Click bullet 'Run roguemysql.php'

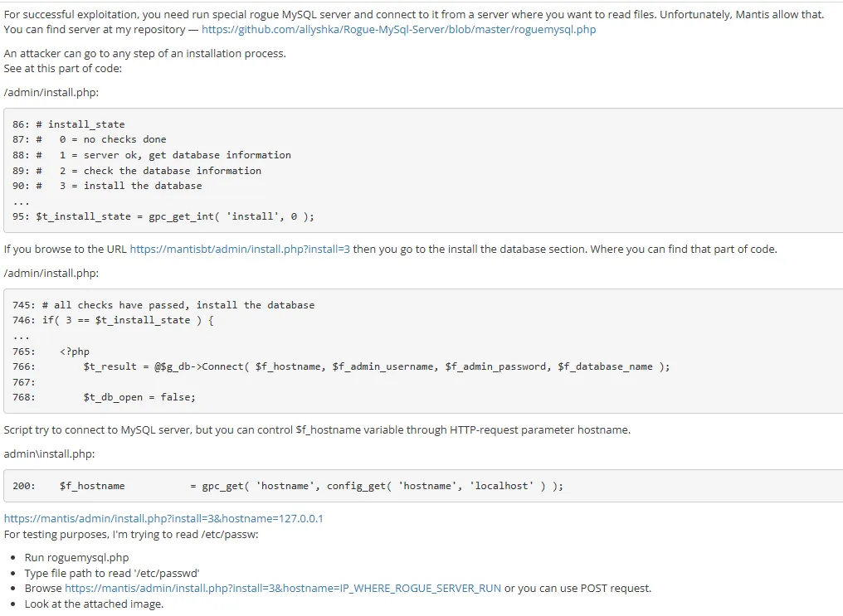[x=77, y=557]
